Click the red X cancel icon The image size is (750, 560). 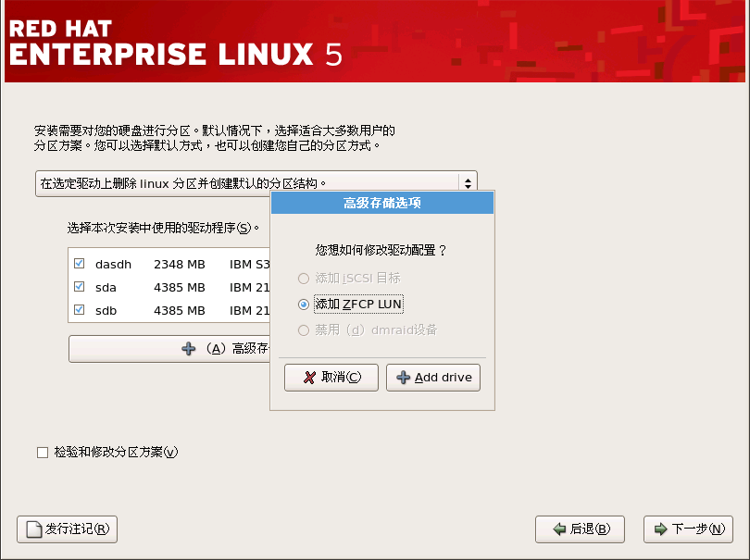pos(309,378)
